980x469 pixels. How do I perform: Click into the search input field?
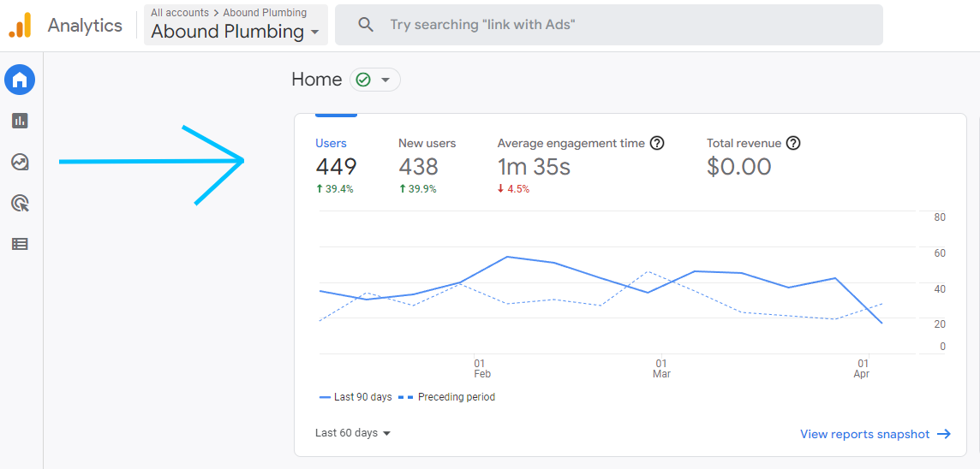[609, 25]
